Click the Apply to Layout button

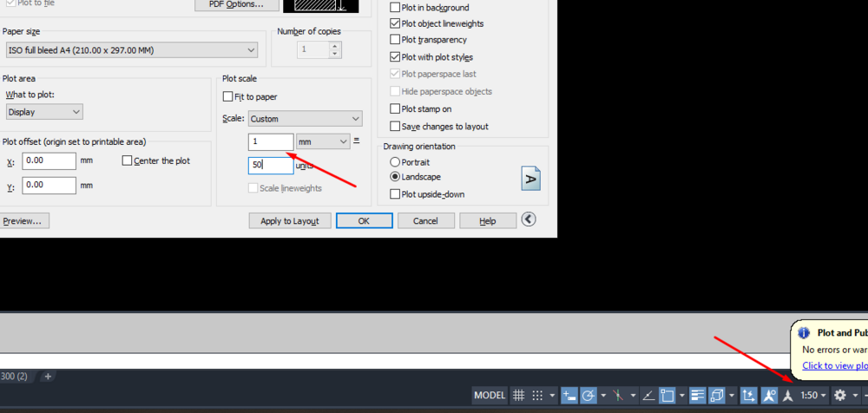[x=290, y=221]
